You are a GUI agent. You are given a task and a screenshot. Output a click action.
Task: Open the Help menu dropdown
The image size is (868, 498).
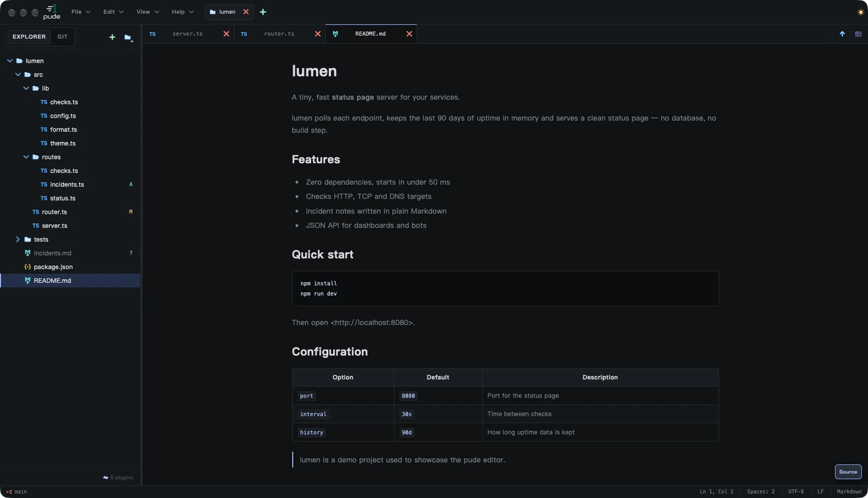point(182,12)
